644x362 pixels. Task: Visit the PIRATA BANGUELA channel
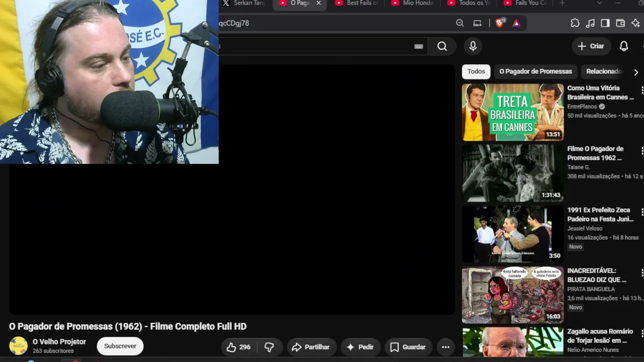click(x=591, y=289)
